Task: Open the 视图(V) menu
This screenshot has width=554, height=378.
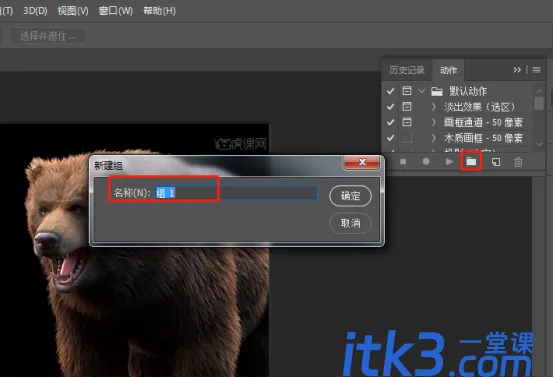Action: click(73, 11)
